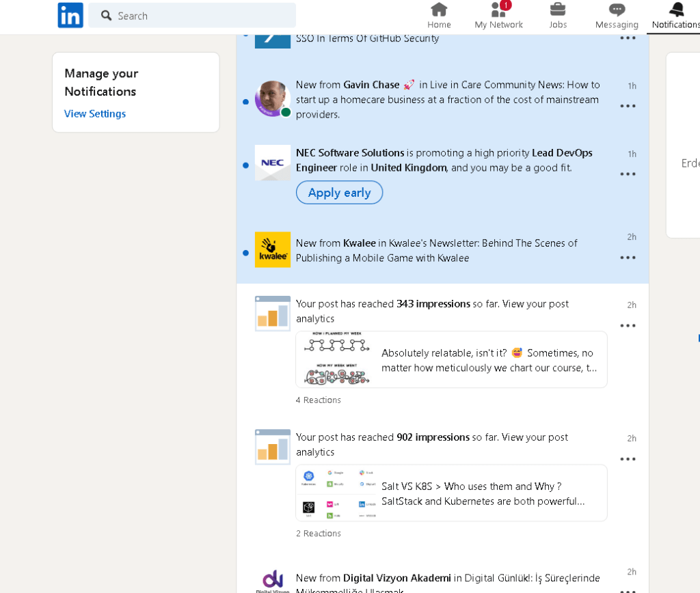Go to Home tab
This screenshot has height=593, width=700.
(x=439, y=16)
